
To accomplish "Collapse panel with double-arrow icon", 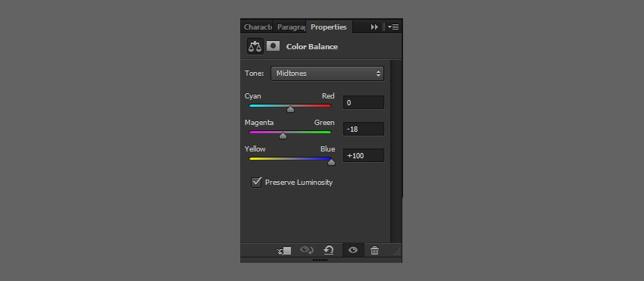I will (374, 27).
